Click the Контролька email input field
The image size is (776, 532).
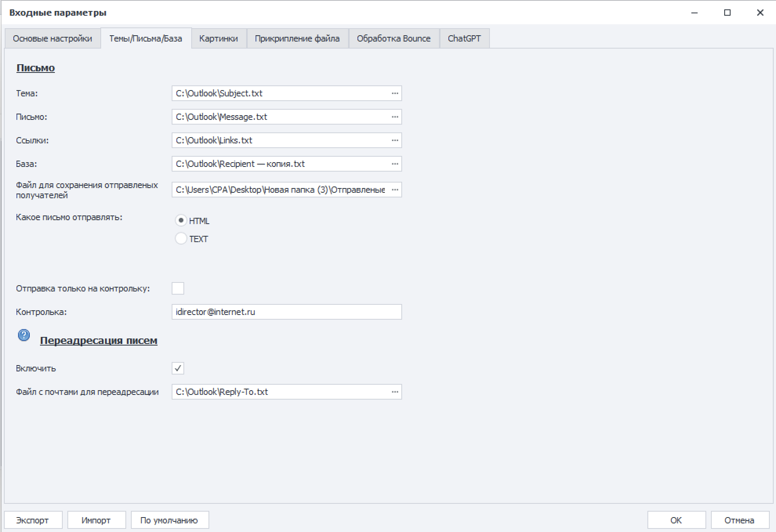286,312
